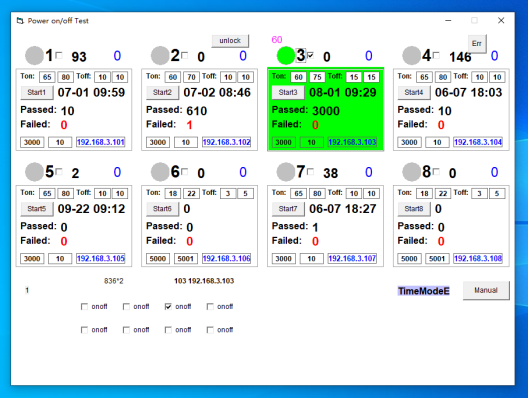
Task: Enable the checkbox beside channel 1
Action: coord(59,55)
